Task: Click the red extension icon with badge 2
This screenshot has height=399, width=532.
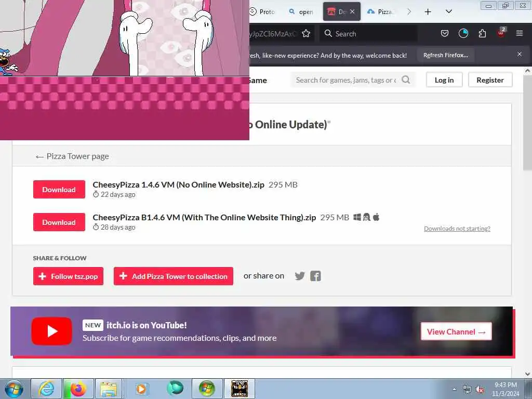Action: (501, 33)
